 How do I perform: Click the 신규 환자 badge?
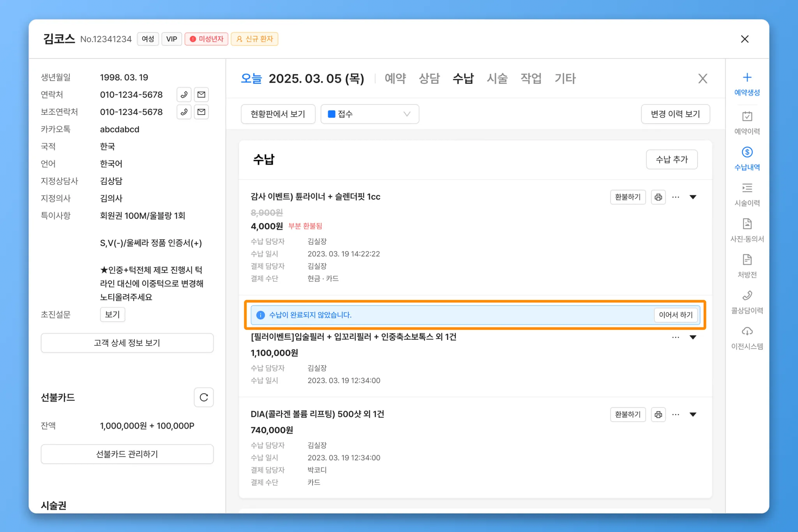pyautogui.click(x=254, y=39)
